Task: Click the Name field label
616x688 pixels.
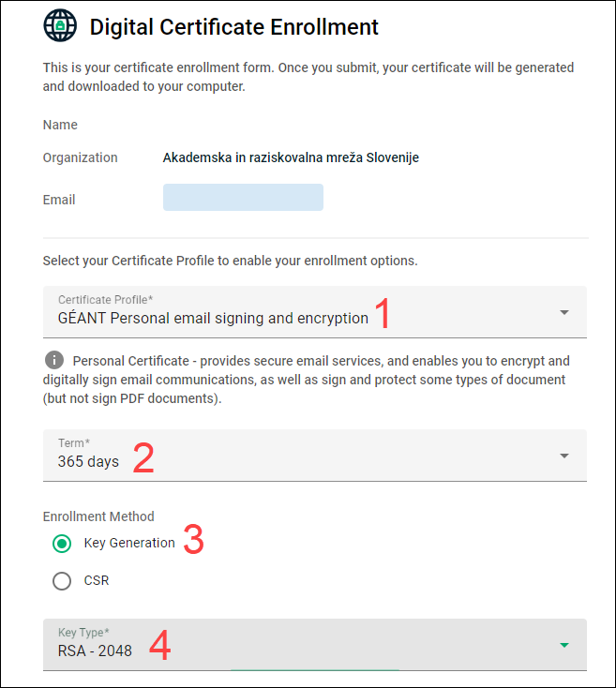Action: (60, 125)
